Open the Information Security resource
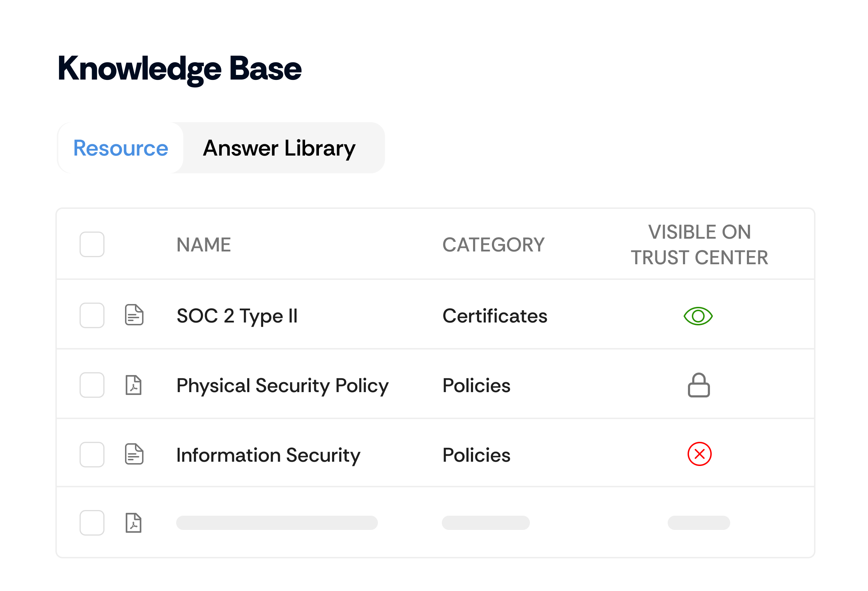This screenshot has height=591, width=868. click(x=268, y=455)
